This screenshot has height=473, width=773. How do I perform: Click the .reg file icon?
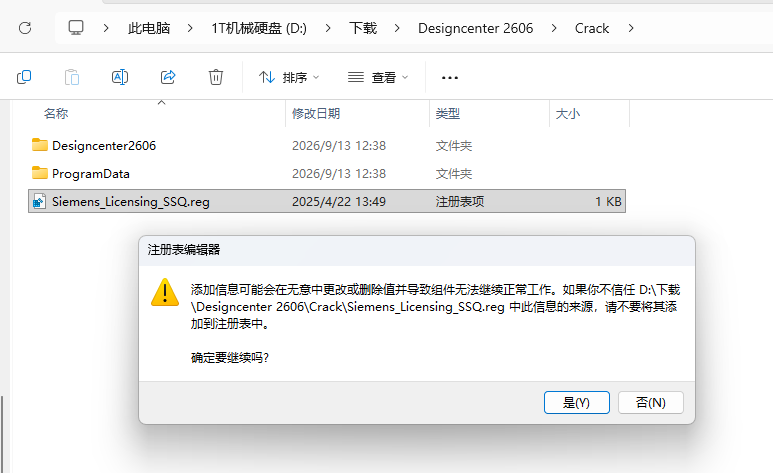[39, 201]
